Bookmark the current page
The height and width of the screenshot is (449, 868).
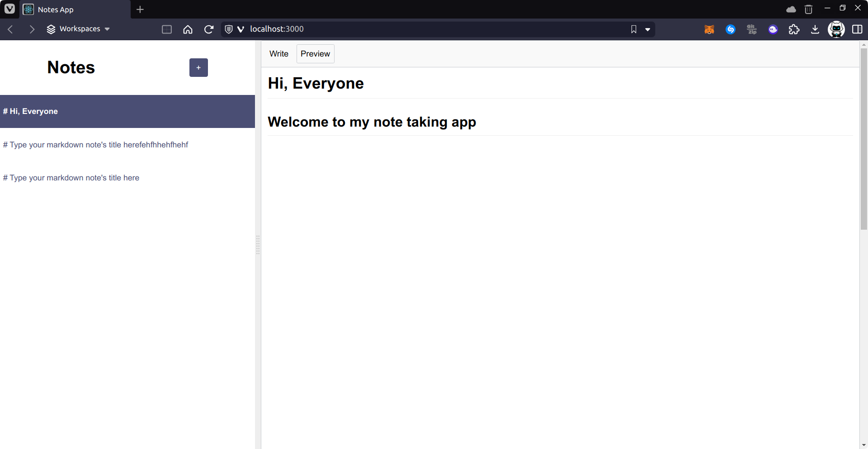[x=633, y=29]
